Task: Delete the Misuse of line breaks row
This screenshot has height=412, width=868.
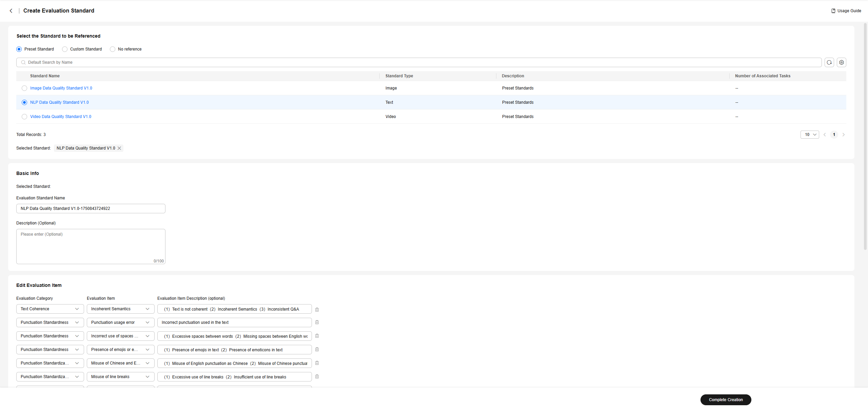Action: point(317,377)
